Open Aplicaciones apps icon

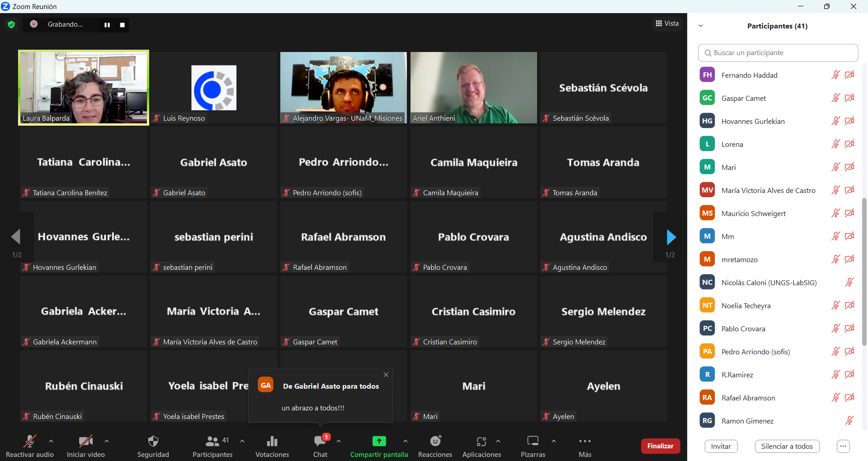481,441
